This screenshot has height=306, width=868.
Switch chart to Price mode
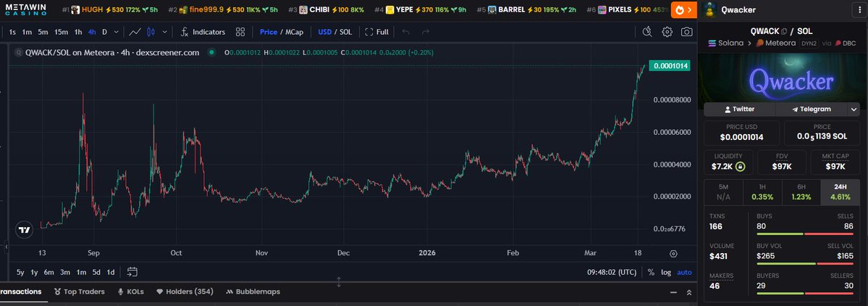click(x=269, y=32)
